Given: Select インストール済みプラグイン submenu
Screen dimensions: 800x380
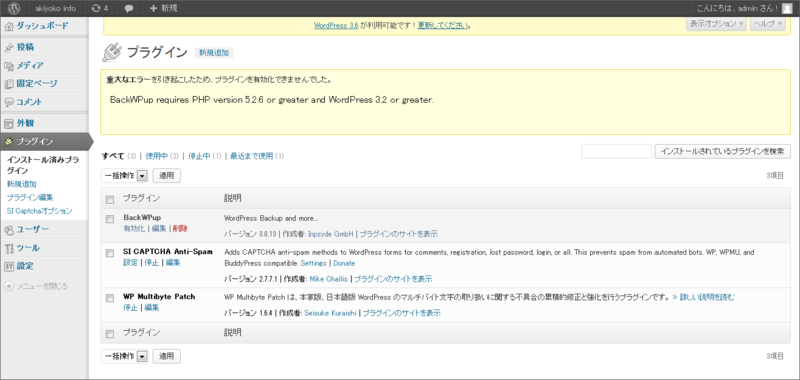Looking at the screenshot, I should pyautogui.click(x=43, y=165).
